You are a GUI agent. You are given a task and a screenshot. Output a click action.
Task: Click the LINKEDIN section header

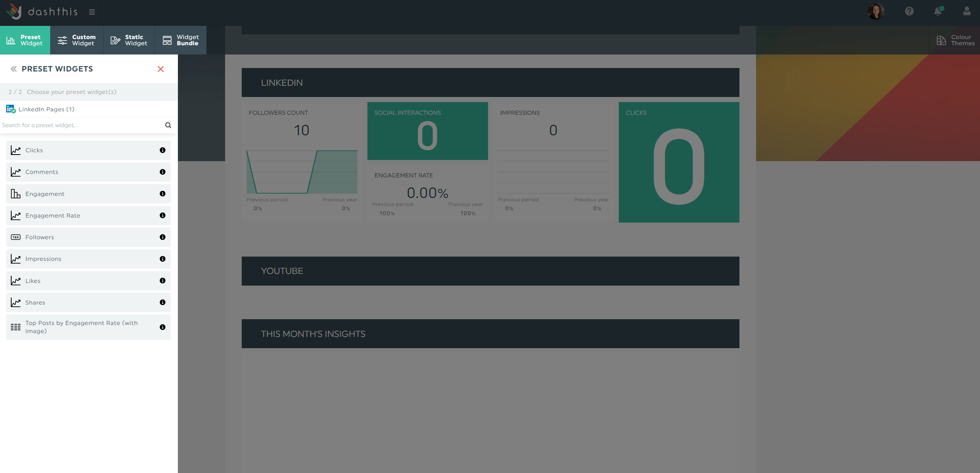[490, 83]
